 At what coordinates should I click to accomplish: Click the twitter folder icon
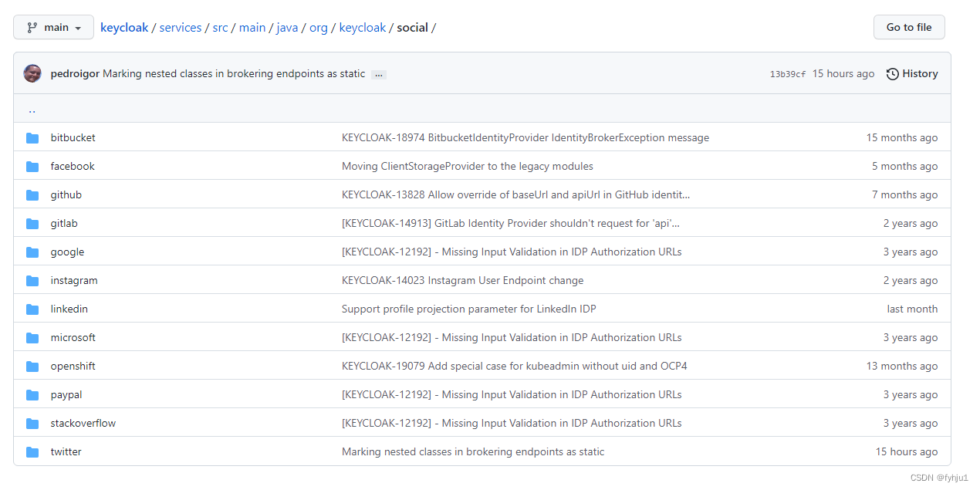coord(32,451)
